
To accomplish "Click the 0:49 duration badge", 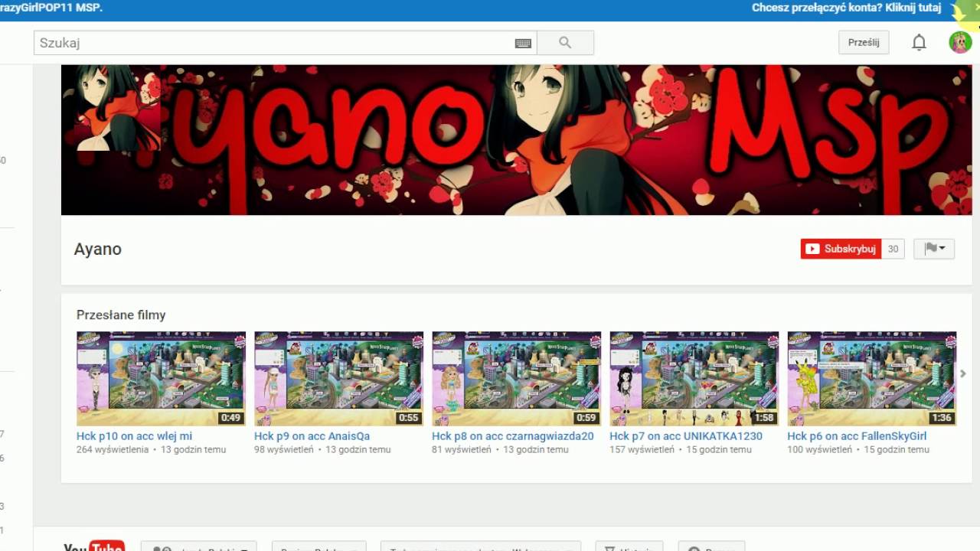I will tap(230, 418).
